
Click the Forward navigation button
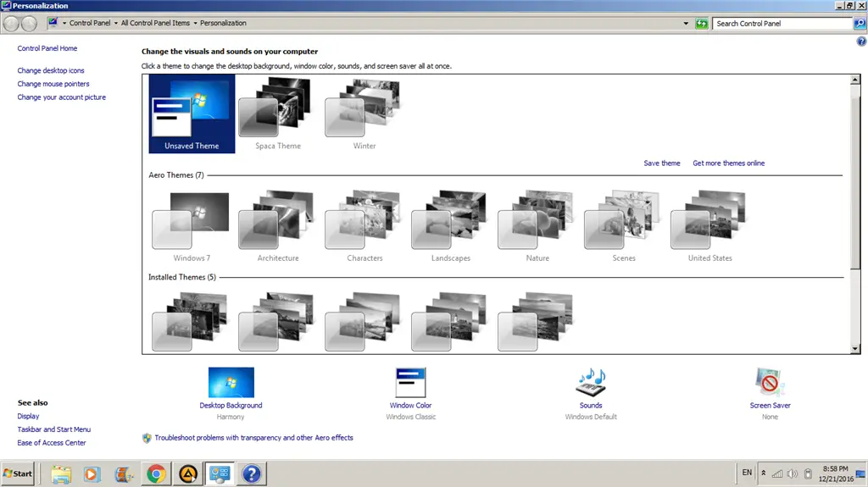click(x=29, y=23)
